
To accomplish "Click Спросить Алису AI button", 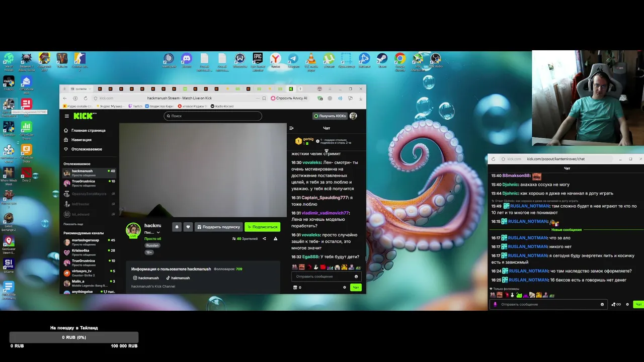I will (x=289, y=98).
